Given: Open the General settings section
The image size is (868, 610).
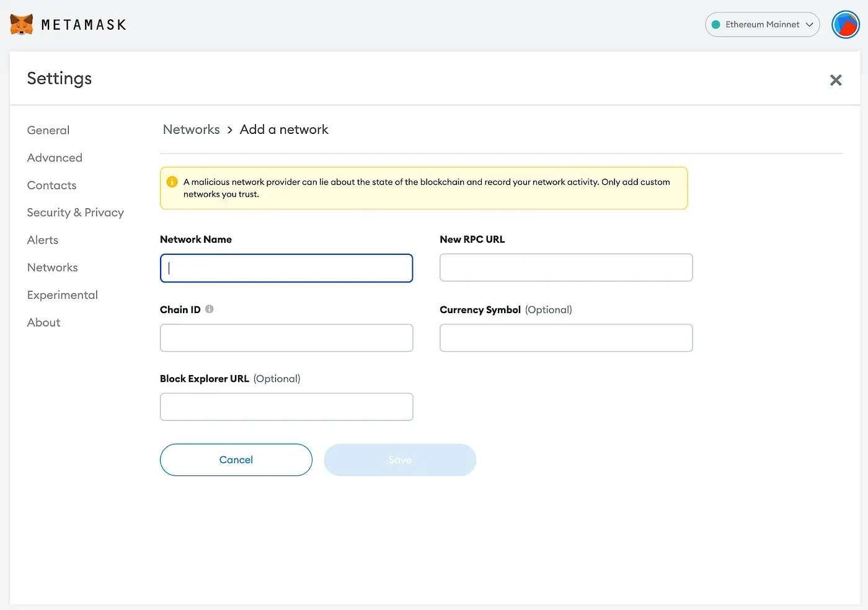Looking at the screenshot, I should click(x=48, y=130).
